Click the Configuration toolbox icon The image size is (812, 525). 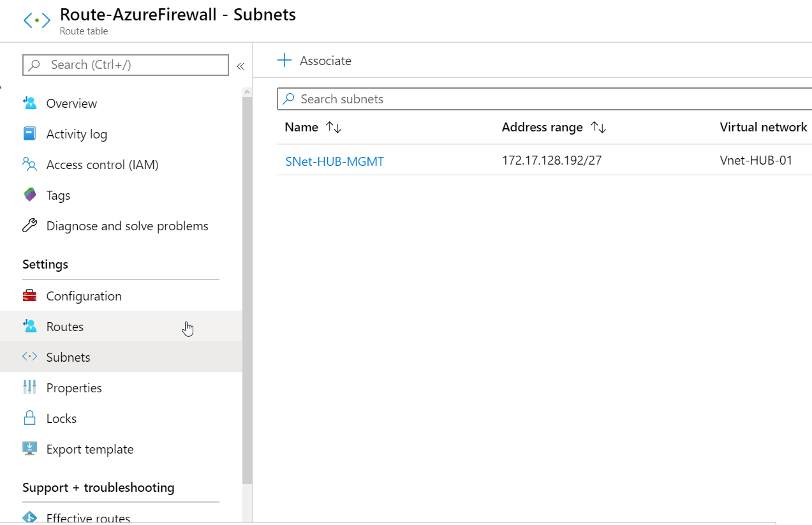(30, 296)
